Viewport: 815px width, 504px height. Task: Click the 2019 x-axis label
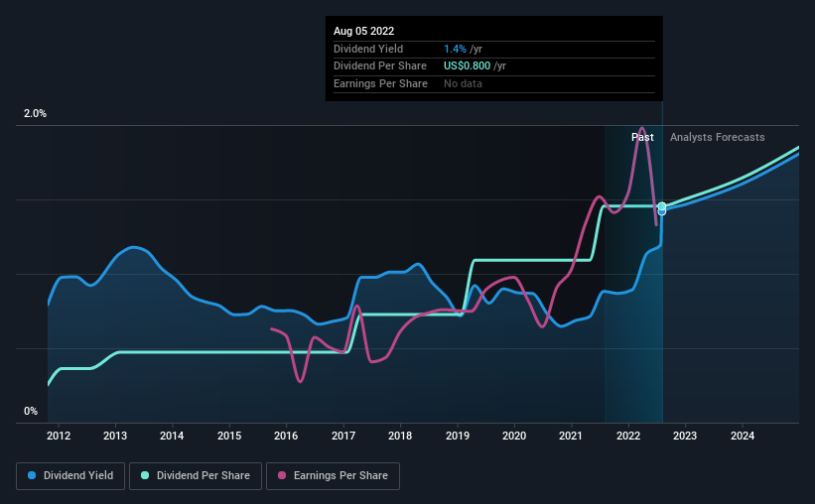point(458,436)
